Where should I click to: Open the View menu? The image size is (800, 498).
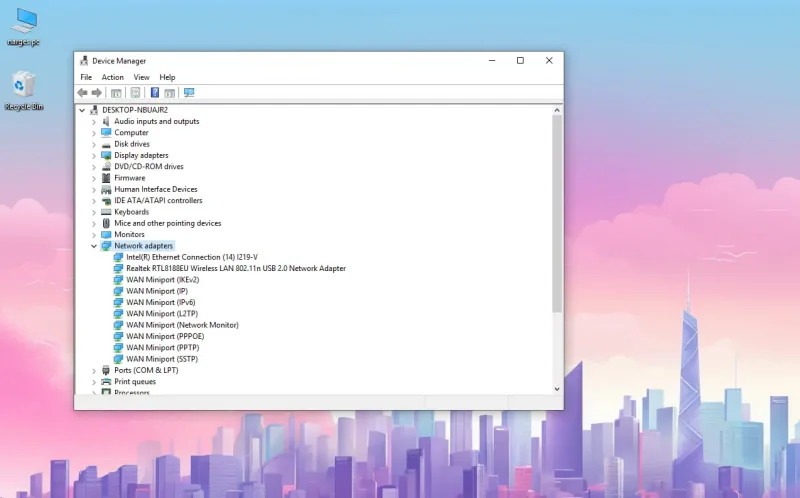(x=141, y=77)
